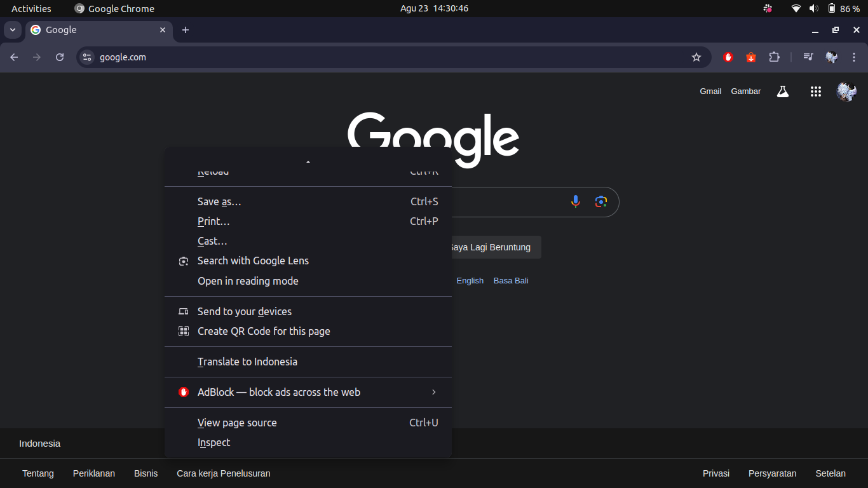Expand AdBlock submenu arrow

point(434,392)
